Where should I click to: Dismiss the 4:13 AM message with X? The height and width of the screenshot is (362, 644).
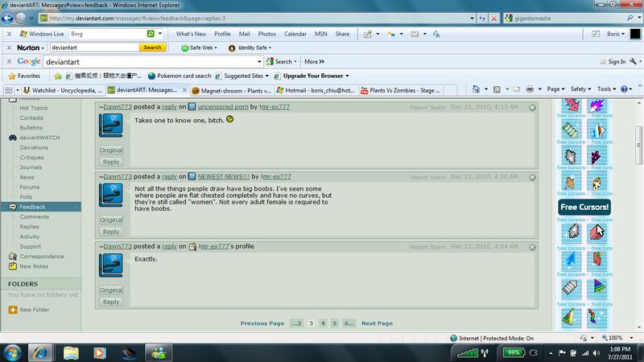point(532,107)
